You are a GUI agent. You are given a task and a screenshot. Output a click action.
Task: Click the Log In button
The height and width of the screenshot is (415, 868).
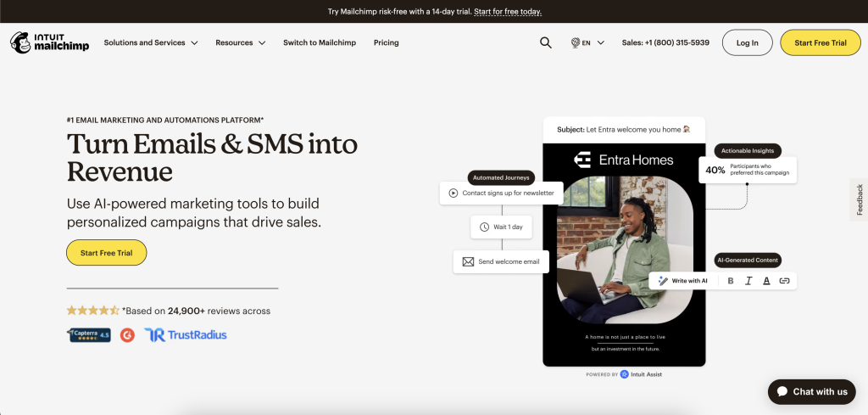[747, 42]
